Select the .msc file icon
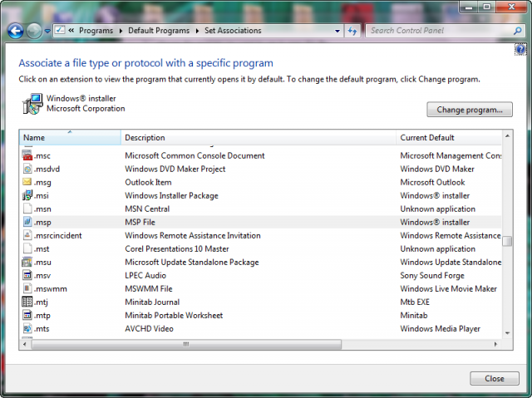The width and height of the screenshot is (532, 398). (27, 155)
